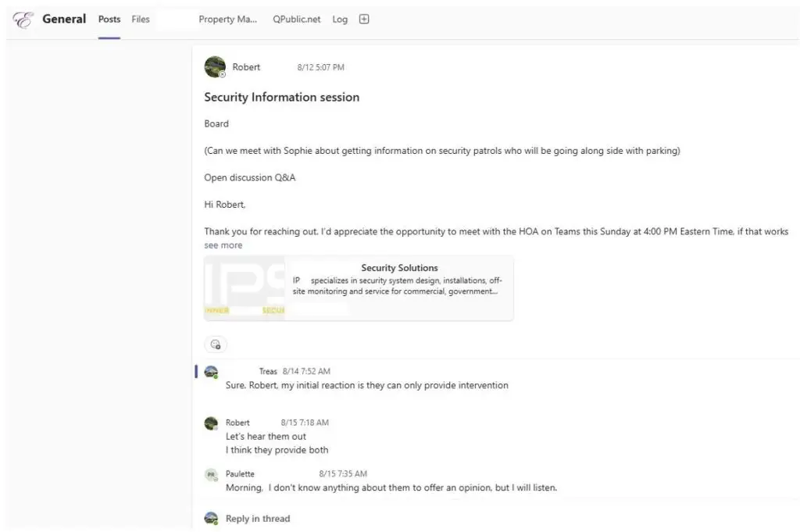
Task: Add a new tab with plus icon
Action: [364, 20]
